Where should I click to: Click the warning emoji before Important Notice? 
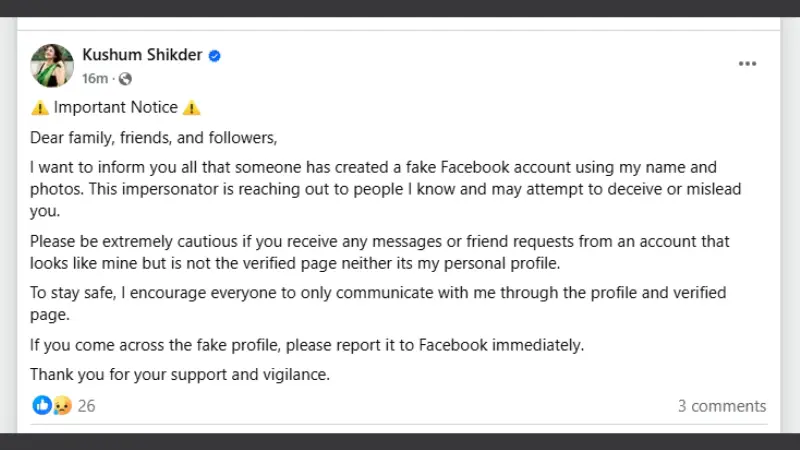40,108
